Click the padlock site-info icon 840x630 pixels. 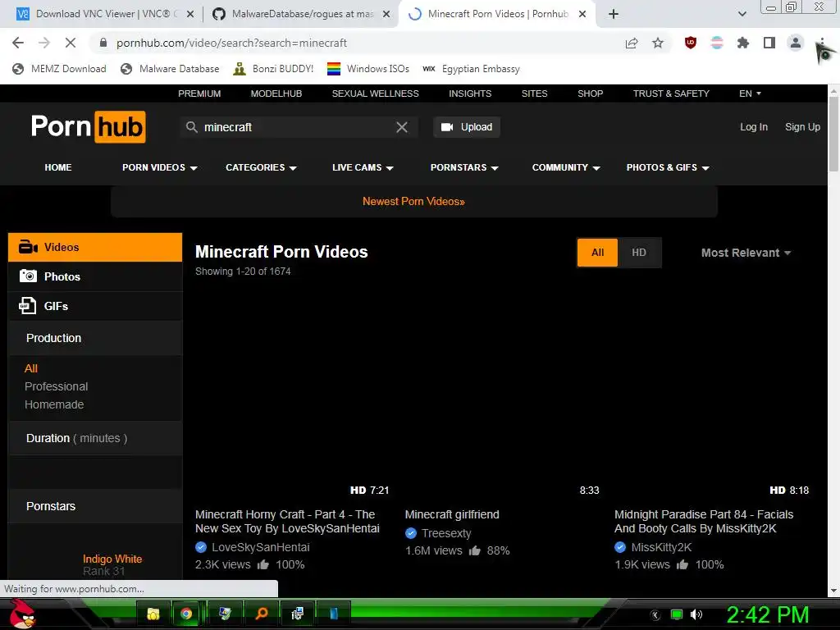point(103,43)
